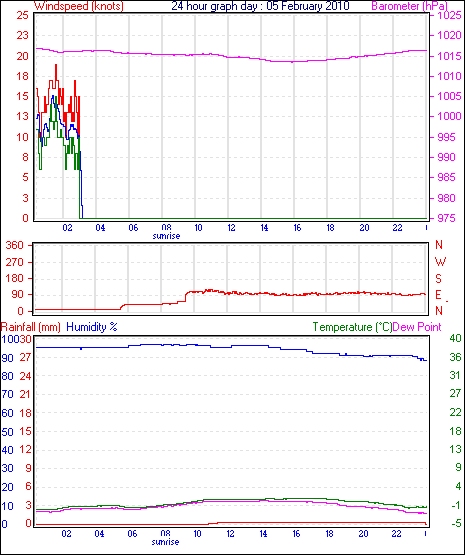Click the sunrise label under the windspeed graph
The height and width of the screenshot is (556, 465).
tap(166, 235)
